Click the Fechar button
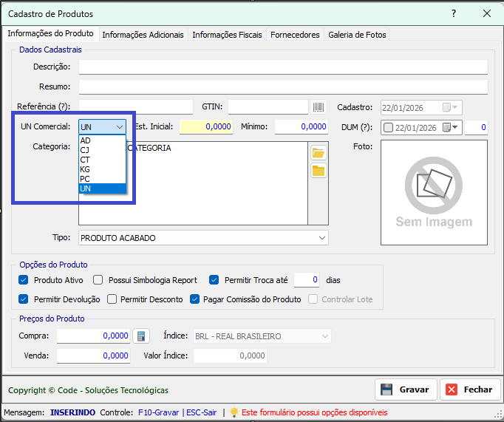This screenshot has height=422, width=504. click(470, 389)
